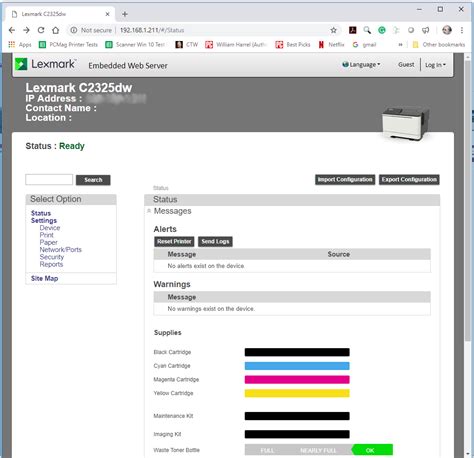Click Export Configuration button
Viewport: 474px width, 458px height.
click(409, 180)
